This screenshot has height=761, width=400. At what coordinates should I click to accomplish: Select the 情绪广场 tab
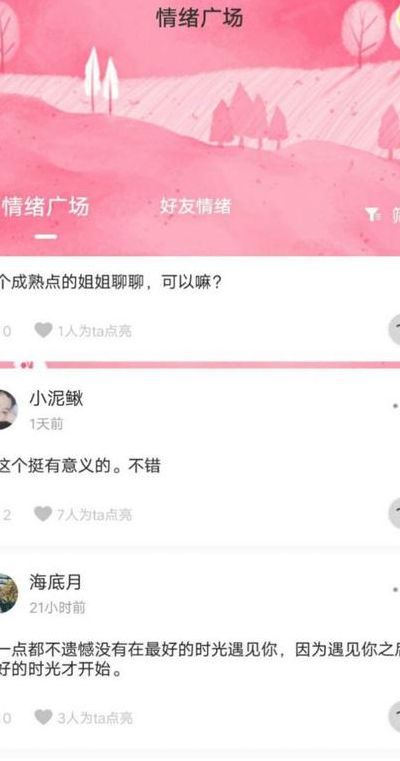pyautogui.click(x=45, y=208)
